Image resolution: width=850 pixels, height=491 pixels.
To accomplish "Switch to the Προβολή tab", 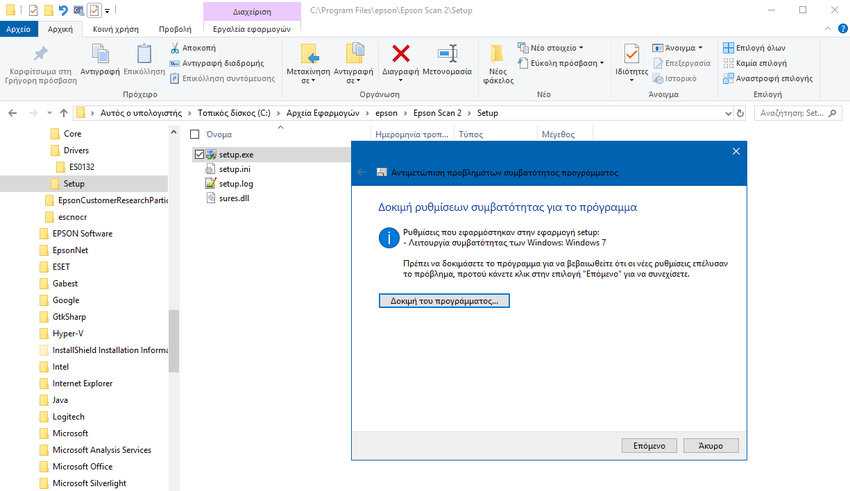I will coord(175,29).
